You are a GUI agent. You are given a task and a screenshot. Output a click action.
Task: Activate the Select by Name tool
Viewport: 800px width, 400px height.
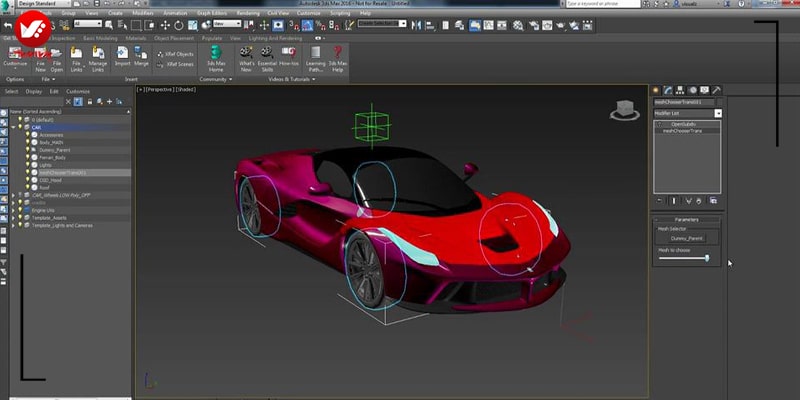tap(122, 25)
